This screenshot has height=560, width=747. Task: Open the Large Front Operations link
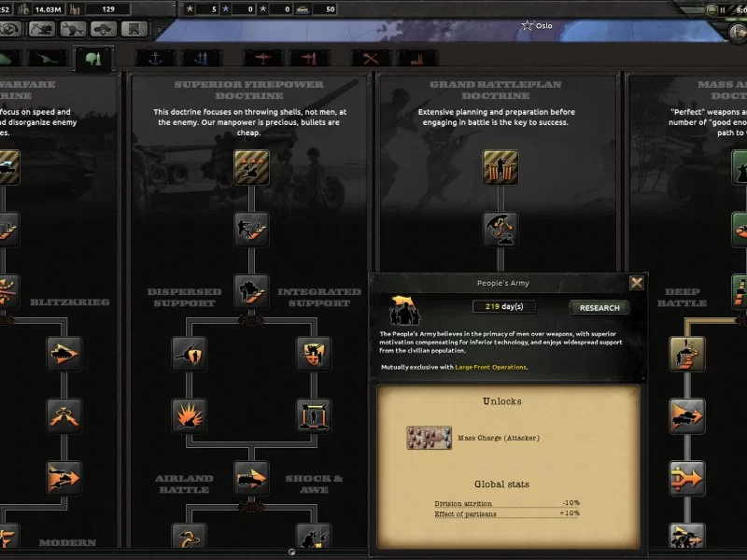pyautogui.click(x=491, y=367)
